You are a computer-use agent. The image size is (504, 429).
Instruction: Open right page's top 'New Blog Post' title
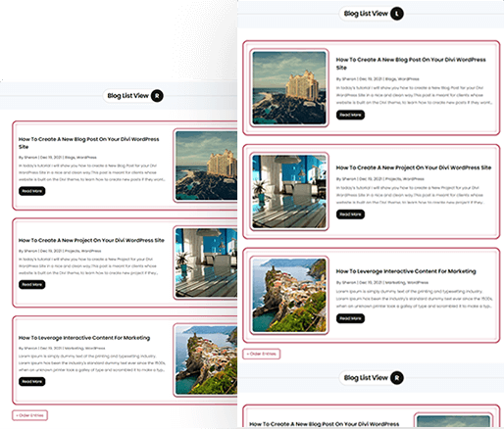[x=411, y=64]
